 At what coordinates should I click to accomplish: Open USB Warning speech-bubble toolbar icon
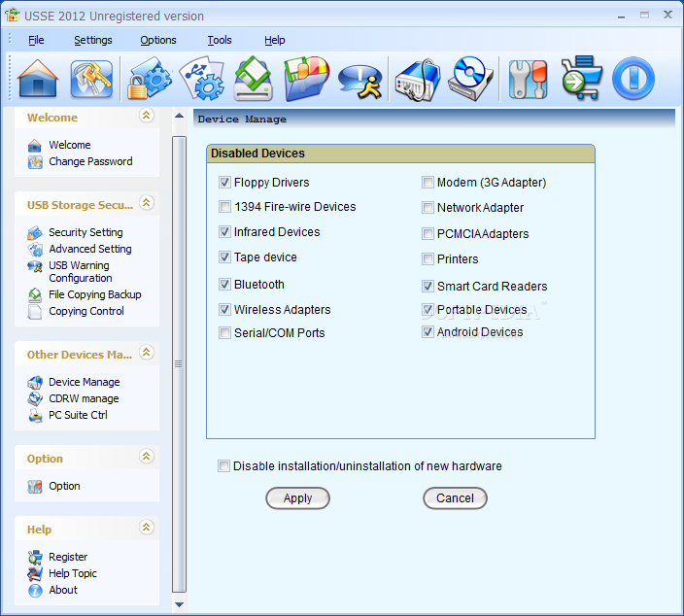click(x=360, y=81)
